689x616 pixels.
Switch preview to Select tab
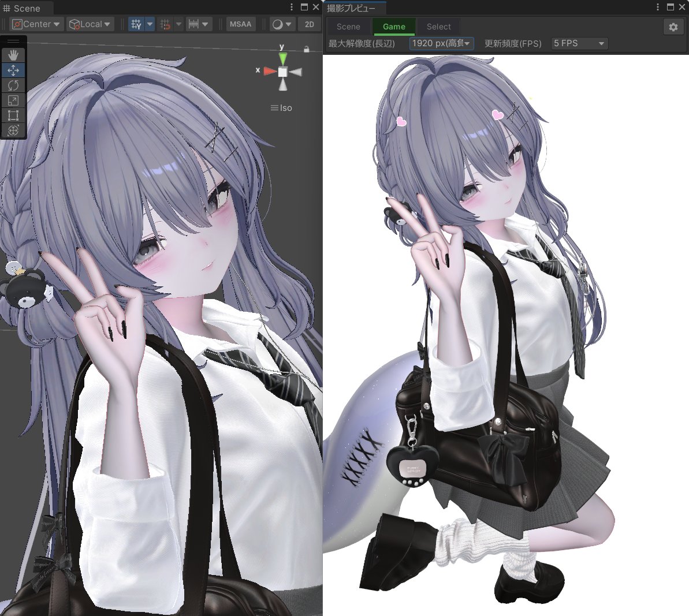[x=438, y=27]
